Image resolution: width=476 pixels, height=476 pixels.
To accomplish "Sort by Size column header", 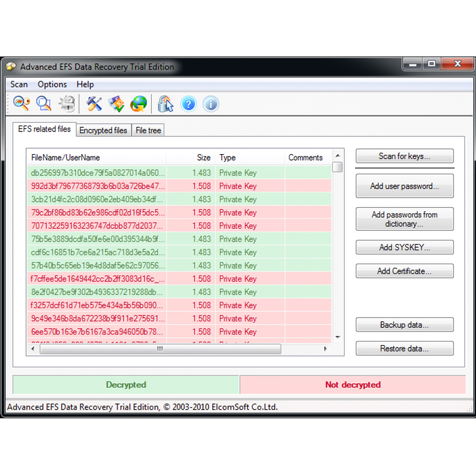I will click(x=190, y=158).
